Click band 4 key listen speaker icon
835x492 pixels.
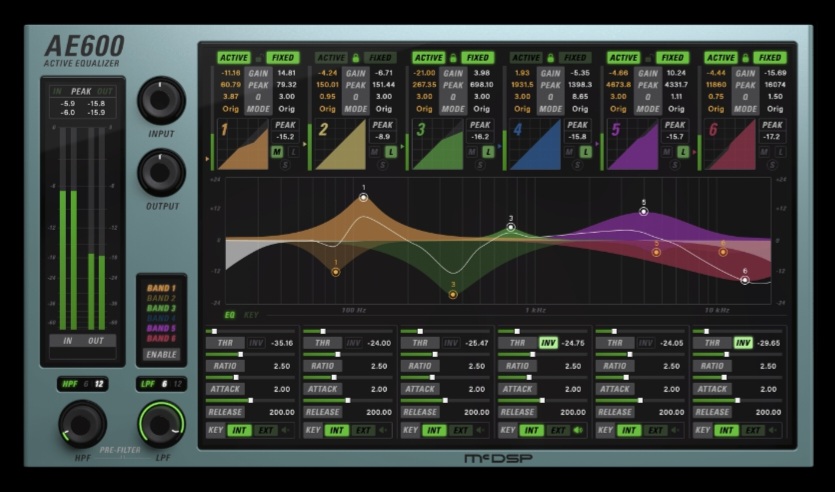pos(578,430)
